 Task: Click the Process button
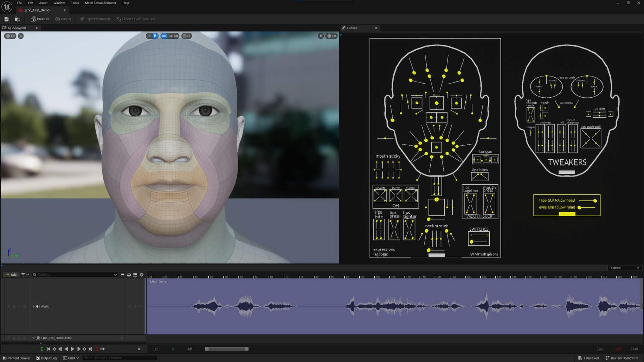pos(39,19)
